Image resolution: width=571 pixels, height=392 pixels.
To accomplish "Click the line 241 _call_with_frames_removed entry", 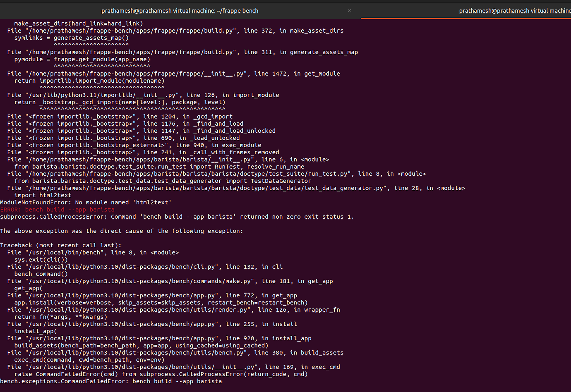I will click(x=143, y=152).
